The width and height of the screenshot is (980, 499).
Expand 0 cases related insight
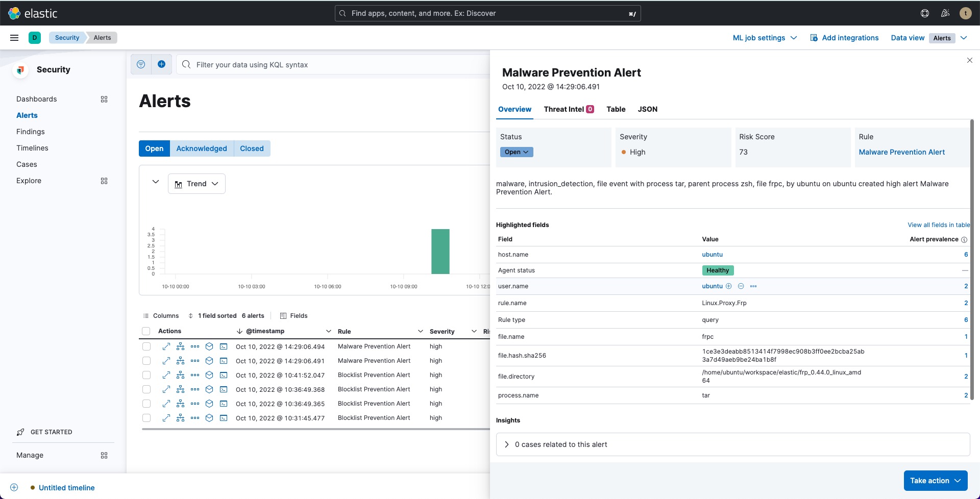coord(506,444)
